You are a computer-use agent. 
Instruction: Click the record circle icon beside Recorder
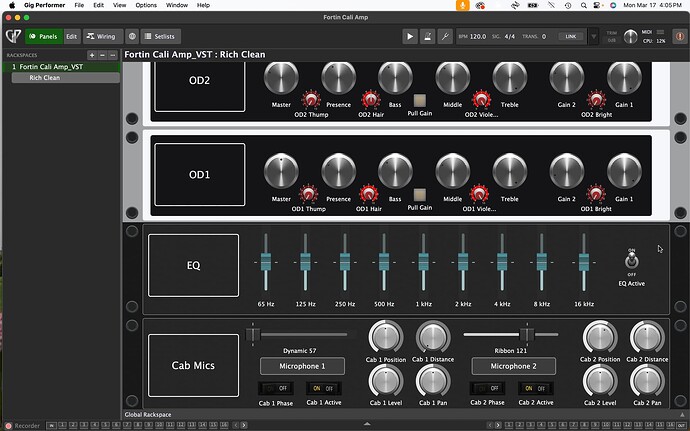[8, 426]
